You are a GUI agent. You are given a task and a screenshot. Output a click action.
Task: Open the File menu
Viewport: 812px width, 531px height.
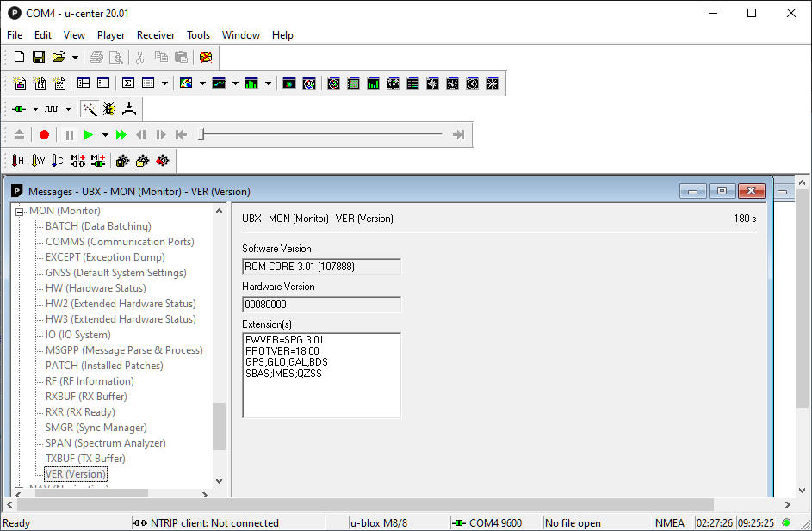click(x=15, y=35)
